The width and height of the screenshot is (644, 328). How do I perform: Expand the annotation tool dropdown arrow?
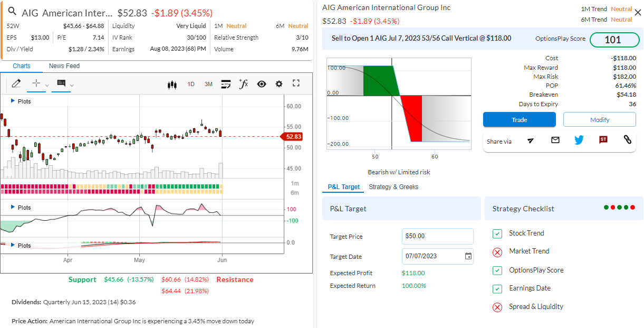72,85
